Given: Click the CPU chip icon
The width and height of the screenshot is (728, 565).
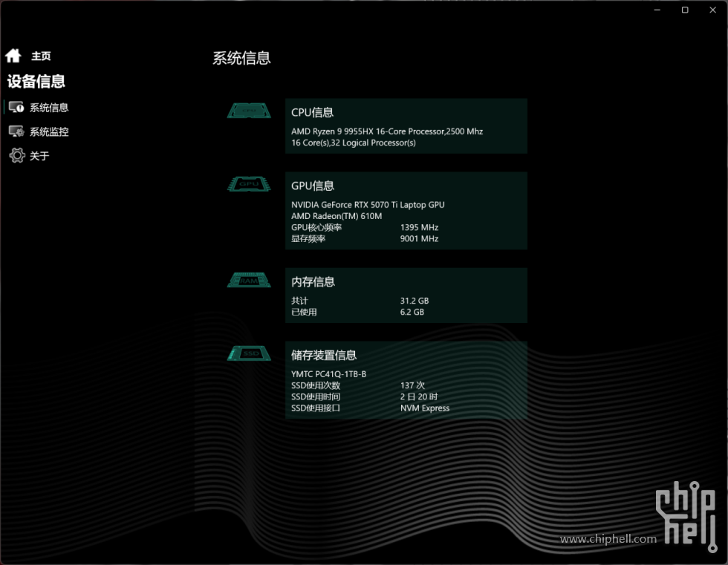Looking at the screenshot, I should pos(249,111).
